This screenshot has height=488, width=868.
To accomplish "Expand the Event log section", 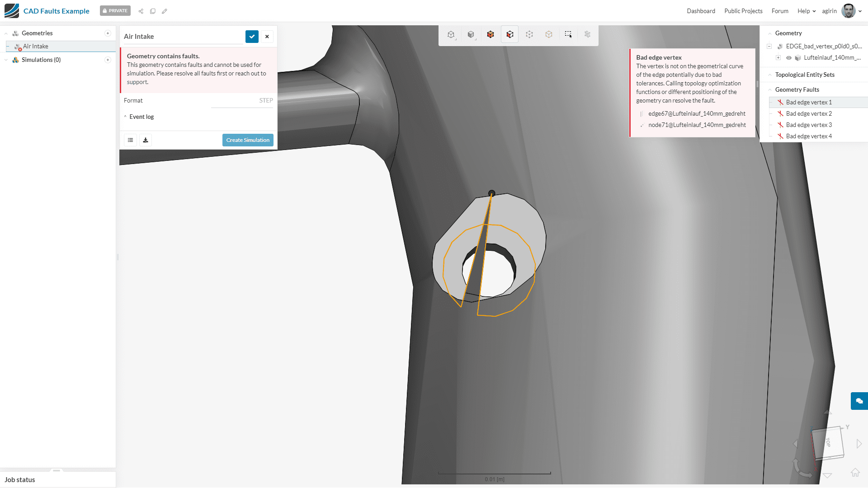I will coord(142,117).
